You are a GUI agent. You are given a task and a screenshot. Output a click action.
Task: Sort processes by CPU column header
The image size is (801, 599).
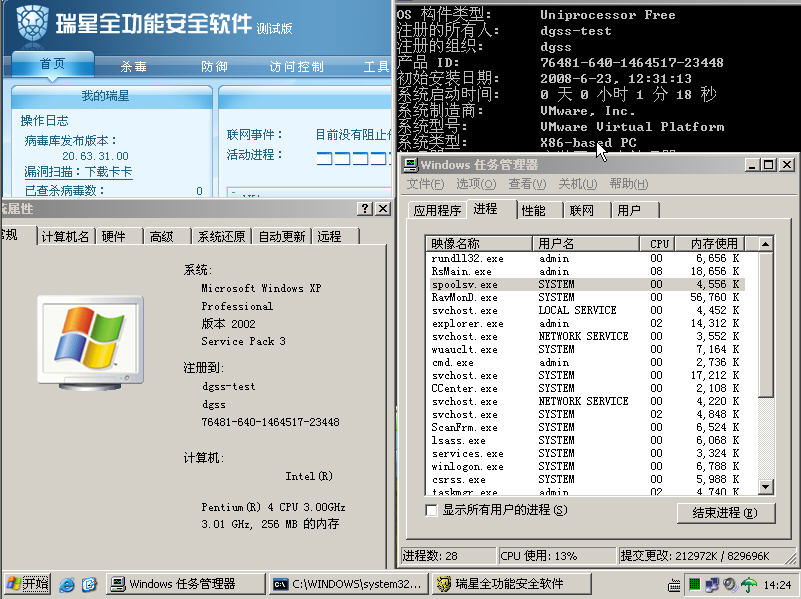click(x=657, y=244)
